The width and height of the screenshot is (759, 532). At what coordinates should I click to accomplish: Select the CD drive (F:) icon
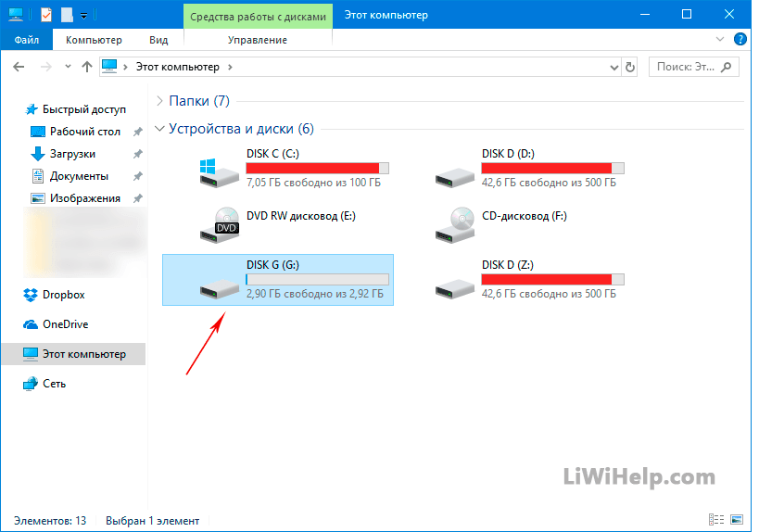(x=456, y=222)
